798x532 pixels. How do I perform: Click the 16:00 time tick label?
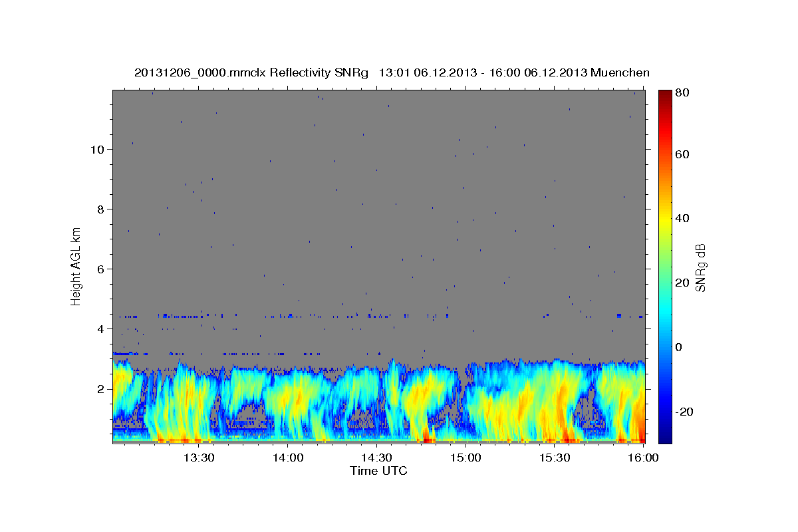point(644,458)
